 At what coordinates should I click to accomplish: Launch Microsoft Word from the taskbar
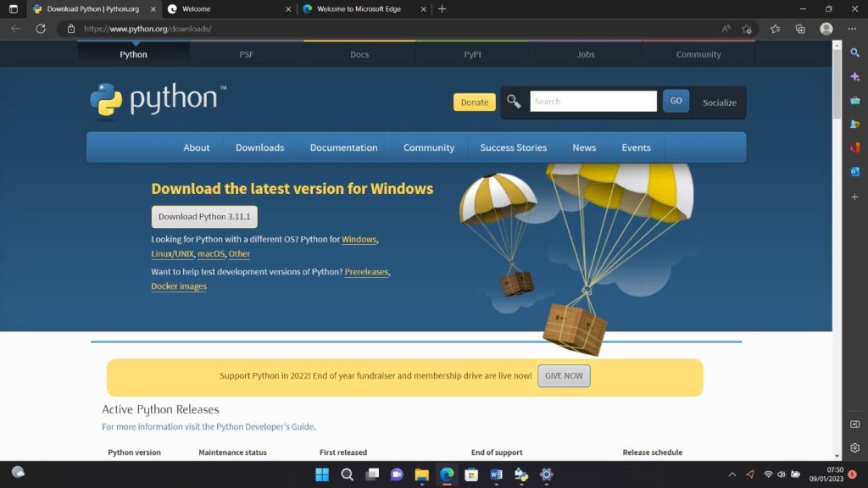click(496, 475)
